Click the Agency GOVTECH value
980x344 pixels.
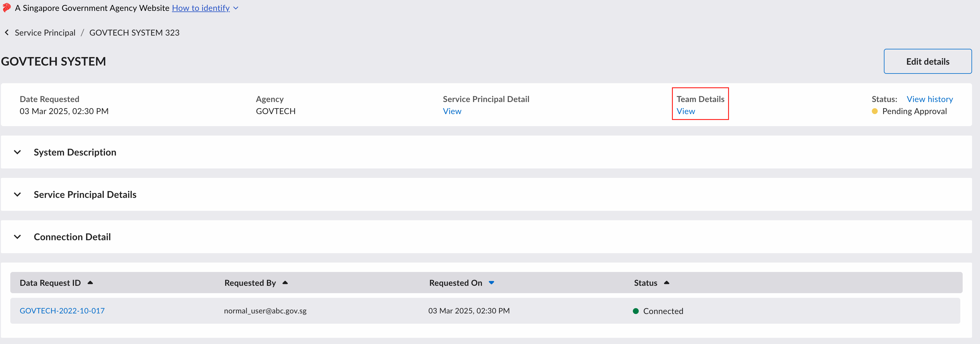(x=275, y=111)
